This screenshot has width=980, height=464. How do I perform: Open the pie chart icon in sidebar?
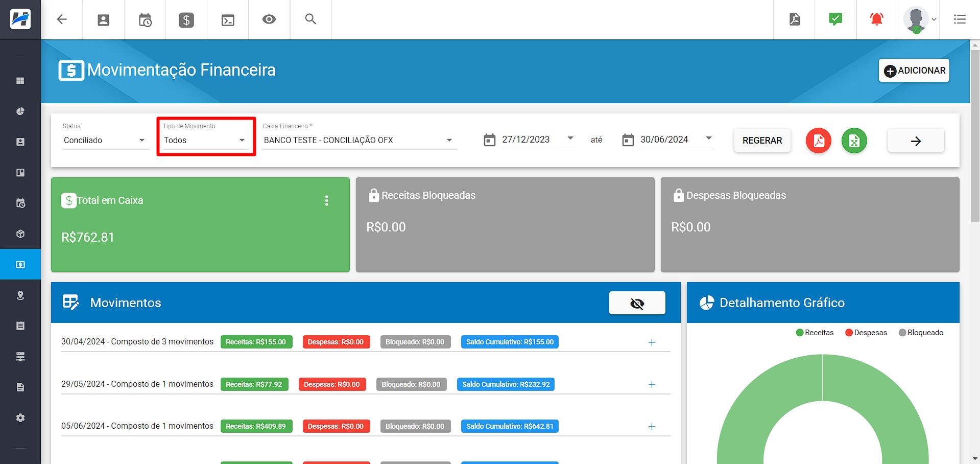click(x=20, y=111)
